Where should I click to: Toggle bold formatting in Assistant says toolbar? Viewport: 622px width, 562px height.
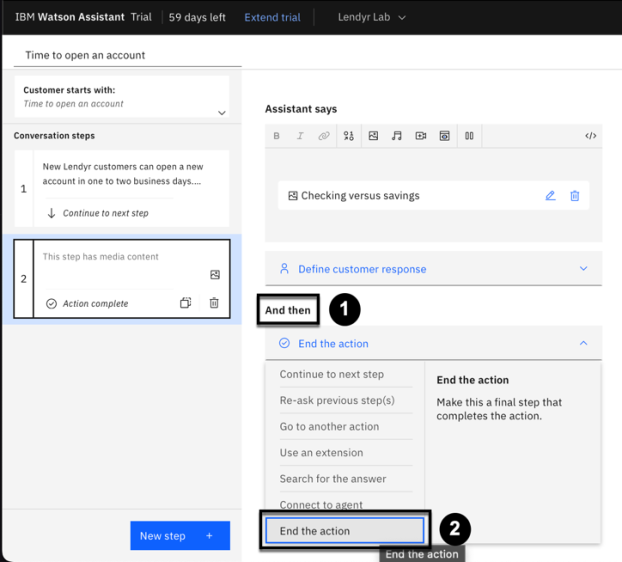(276, 136)
